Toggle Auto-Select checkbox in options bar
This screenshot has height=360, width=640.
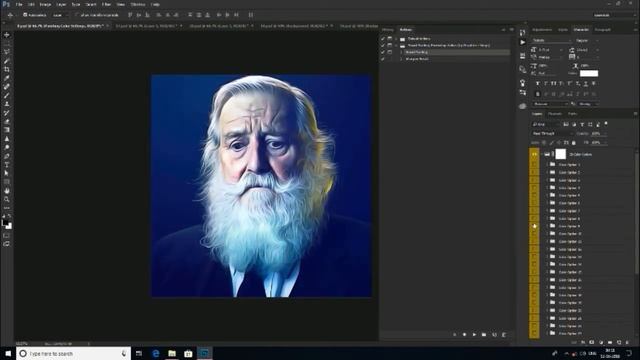[25, 15]
